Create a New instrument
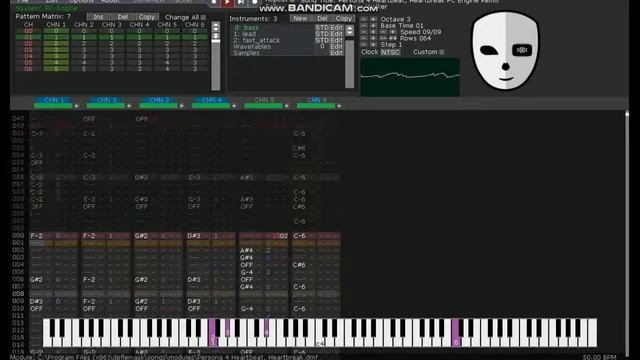640x360 pixels. tap(300, 18)
